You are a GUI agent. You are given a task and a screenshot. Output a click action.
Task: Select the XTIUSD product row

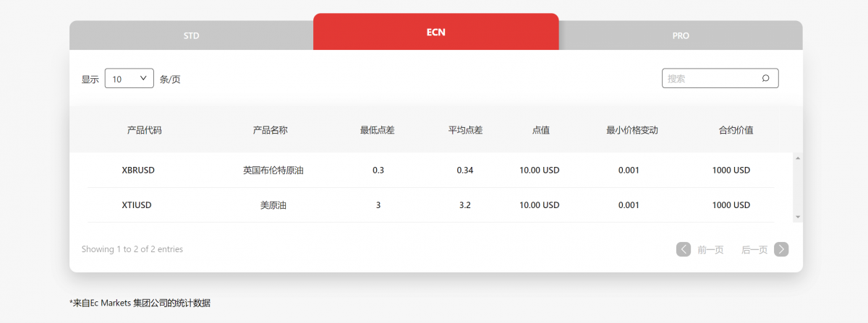(x=137, y=205)
